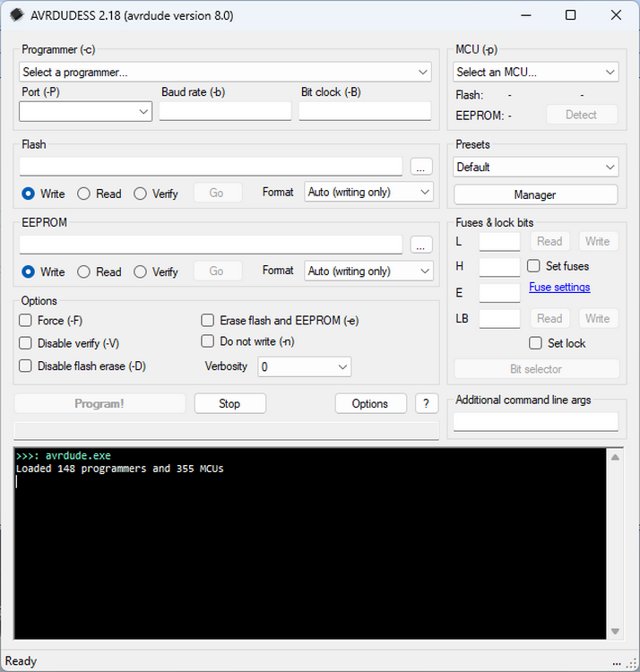Image resolution: width=640 pixels, height=672 pixels.
Task: Click '>>>: avrdude.exe' console line
Action: point(64,455)
